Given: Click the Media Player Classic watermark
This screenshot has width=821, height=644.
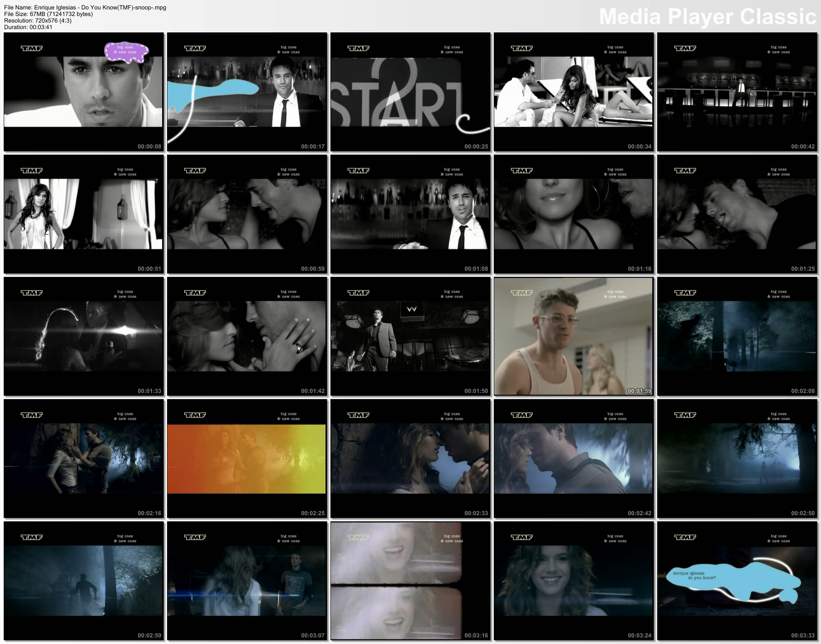Looking at the screenshot, I should [707, 17].
